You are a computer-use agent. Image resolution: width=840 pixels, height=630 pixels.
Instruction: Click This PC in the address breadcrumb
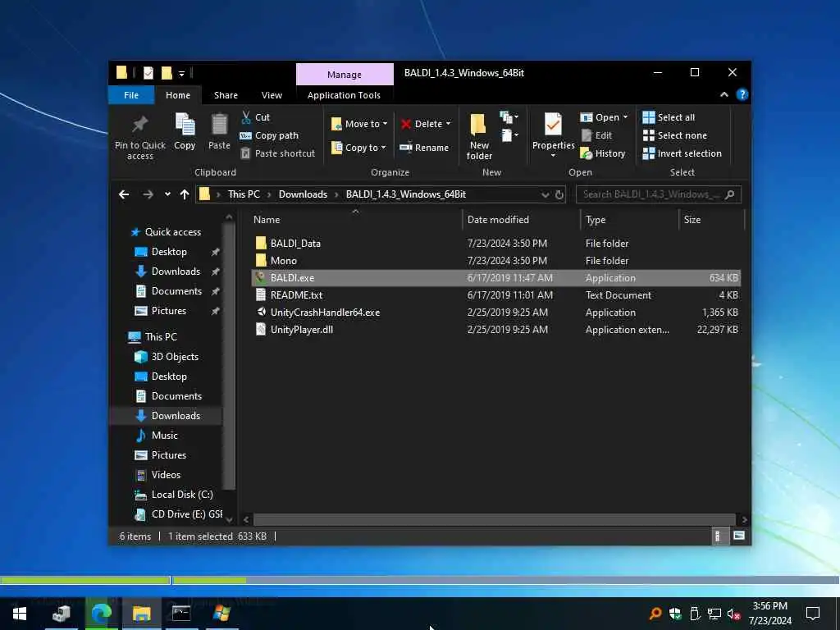point(244,194)
